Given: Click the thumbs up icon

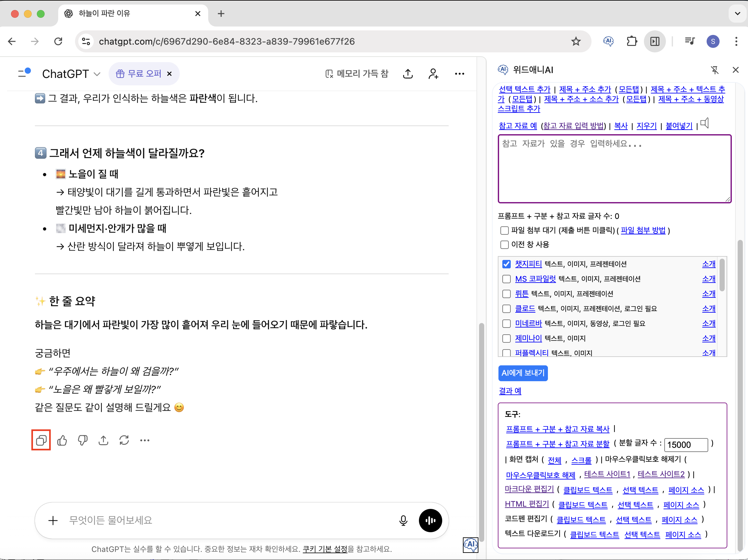Looking at the screenshot, I should [62, 440].
